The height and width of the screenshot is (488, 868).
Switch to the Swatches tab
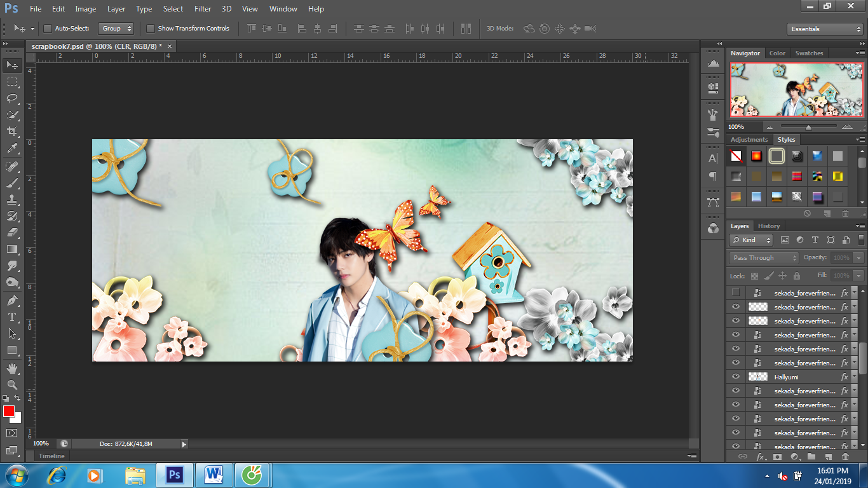809,53
